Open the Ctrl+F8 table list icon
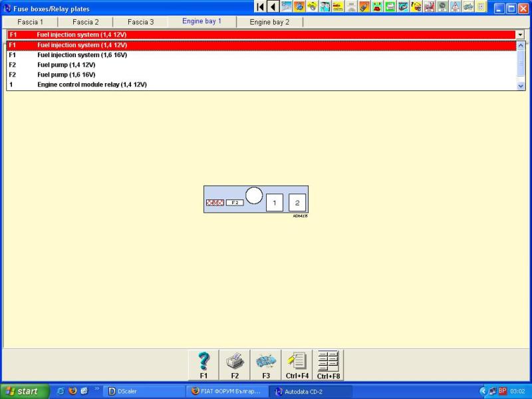Screen dimensions: 532x399 (328, 365)
